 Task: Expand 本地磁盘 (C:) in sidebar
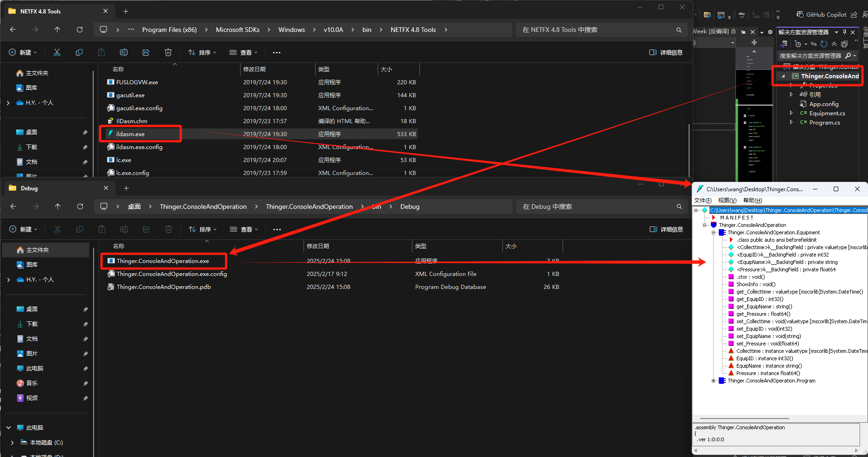(x=13, y=442)
